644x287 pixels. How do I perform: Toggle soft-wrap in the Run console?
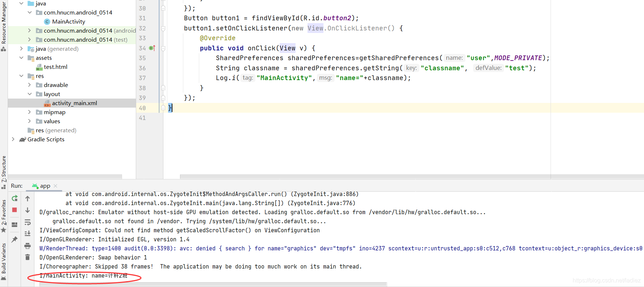click(x=28, y=222)
